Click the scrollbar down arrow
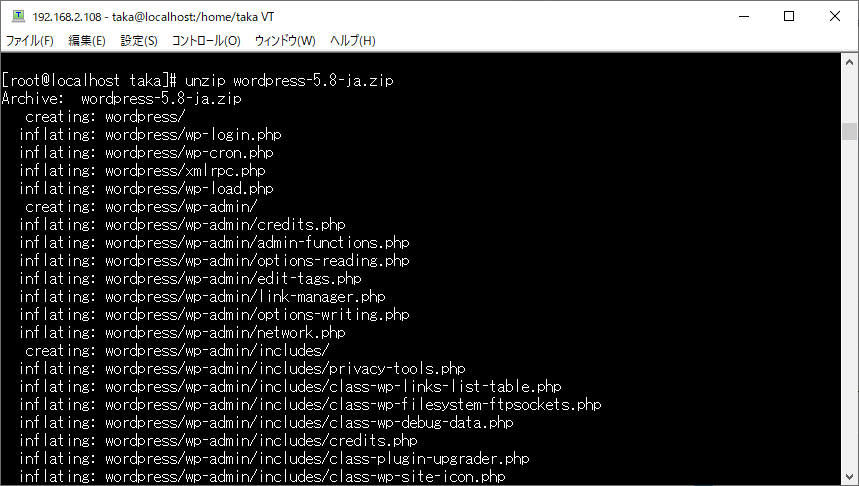The height and width of the screenshot is (486, 859). pyautogui.click(x=850, y=477)
